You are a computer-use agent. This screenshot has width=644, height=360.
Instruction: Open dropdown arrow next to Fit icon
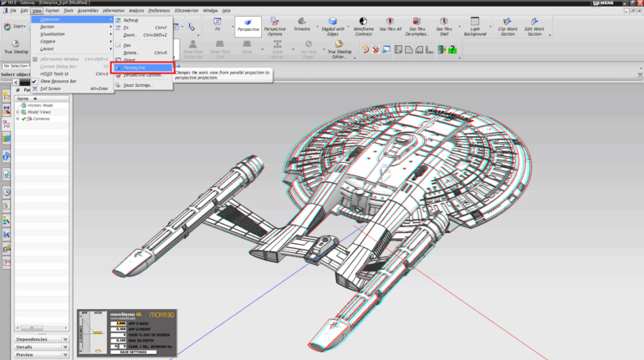[x=233, y=27]
